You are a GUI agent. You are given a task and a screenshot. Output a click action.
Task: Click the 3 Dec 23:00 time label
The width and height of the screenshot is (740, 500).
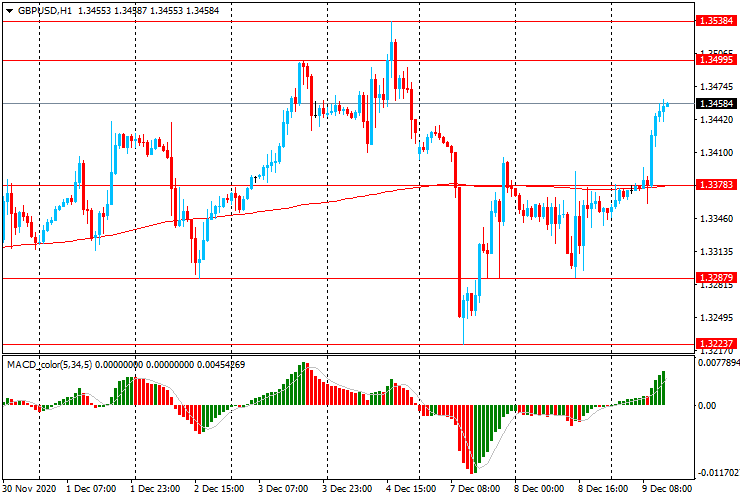[347, 488]
